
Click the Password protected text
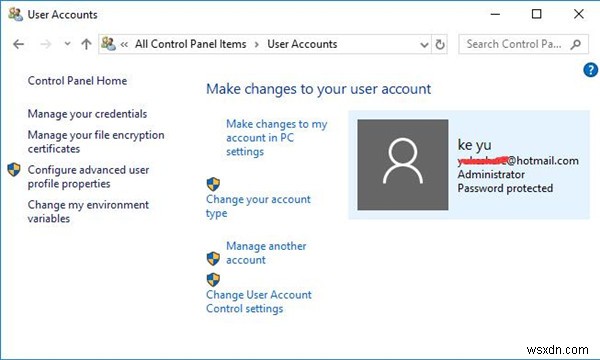[x=505, y=188]
